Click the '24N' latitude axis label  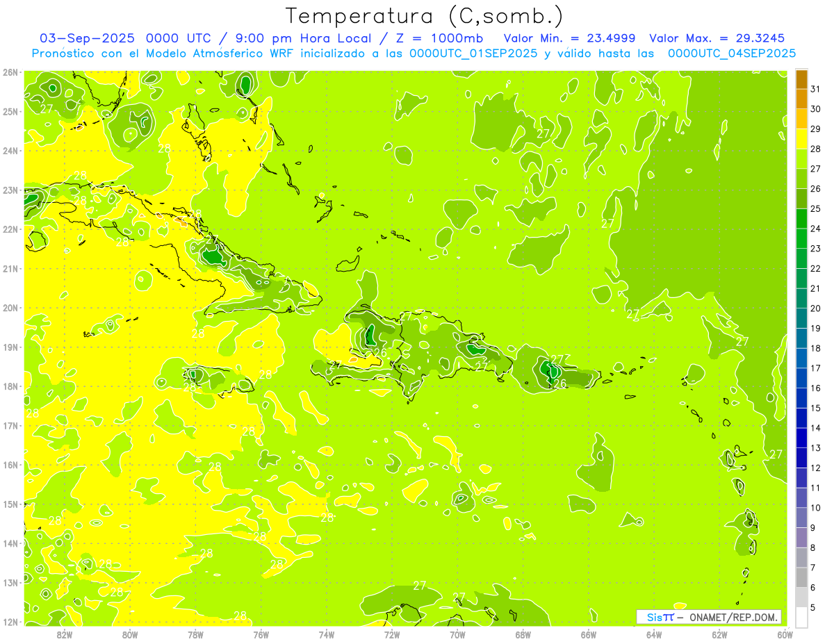coord(10,151)
